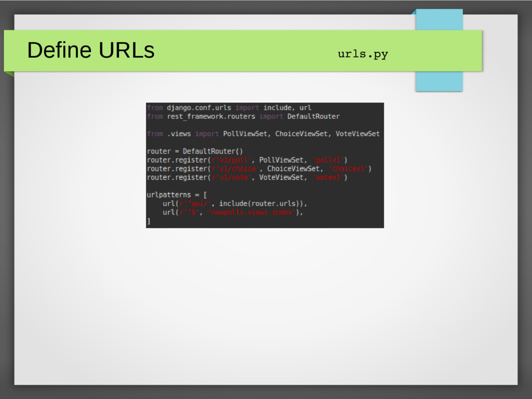Click the url r'^api/' include line
This screenshot has height=399, width=532.
[x=234, y=204]
